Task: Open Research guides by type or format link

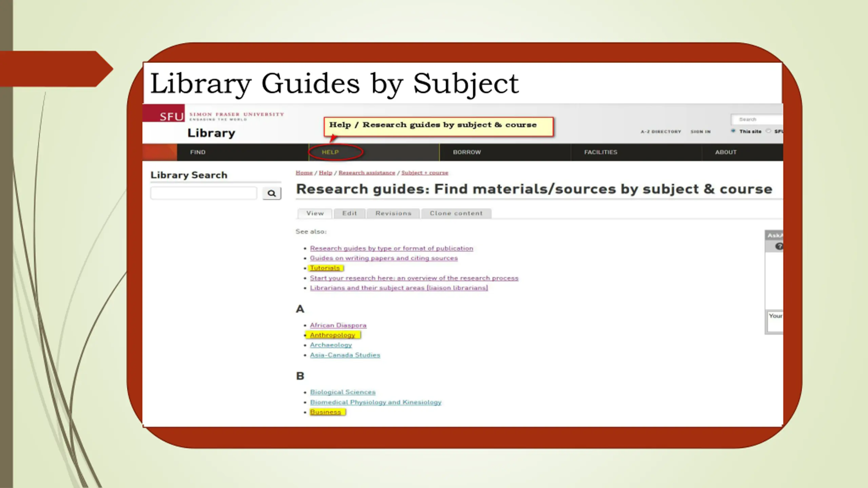Action: coord(392,248)
